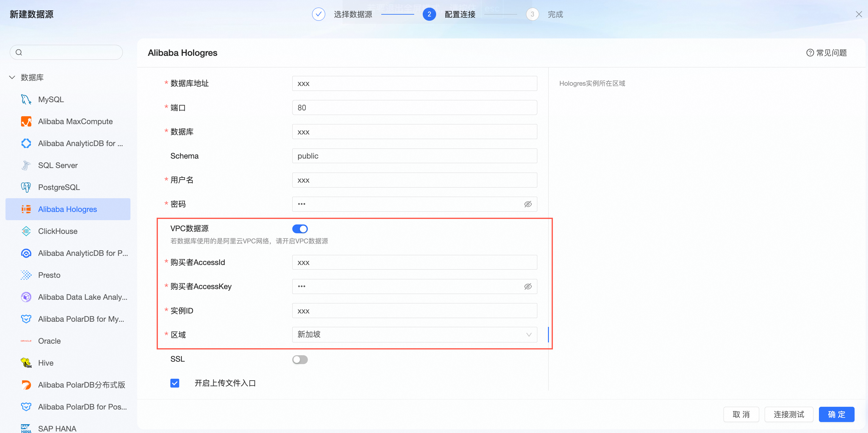Click the VPC数据源 description hint text

pyautogui.click(x=249, y=241)
